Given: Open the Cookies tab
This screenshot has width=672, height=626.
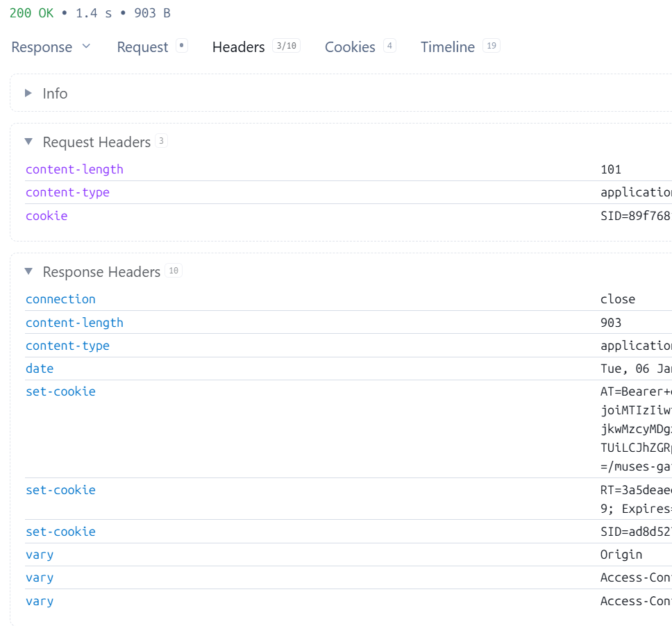Looking at the screenshot, I should pyautogui.click(x=350, y=47).
